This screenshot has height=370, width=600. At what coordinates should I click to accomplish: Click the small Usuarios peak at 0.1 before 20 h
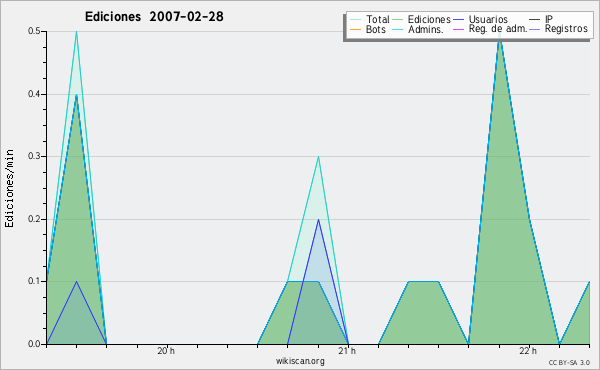click(77, 282)
